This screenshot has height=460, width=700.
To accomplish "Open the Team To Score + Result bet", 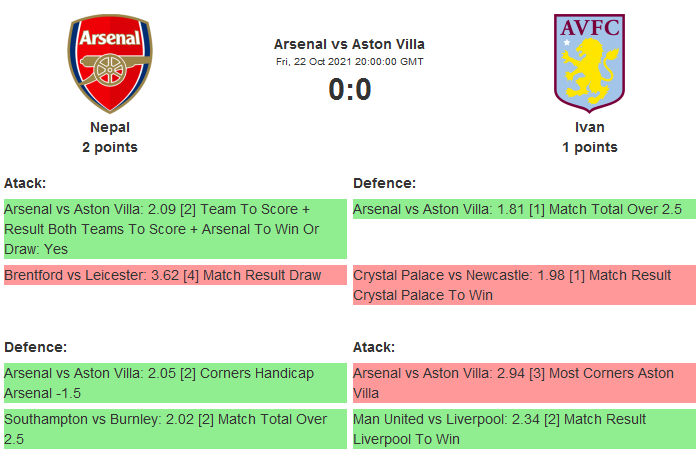I will tap(175, 229).
